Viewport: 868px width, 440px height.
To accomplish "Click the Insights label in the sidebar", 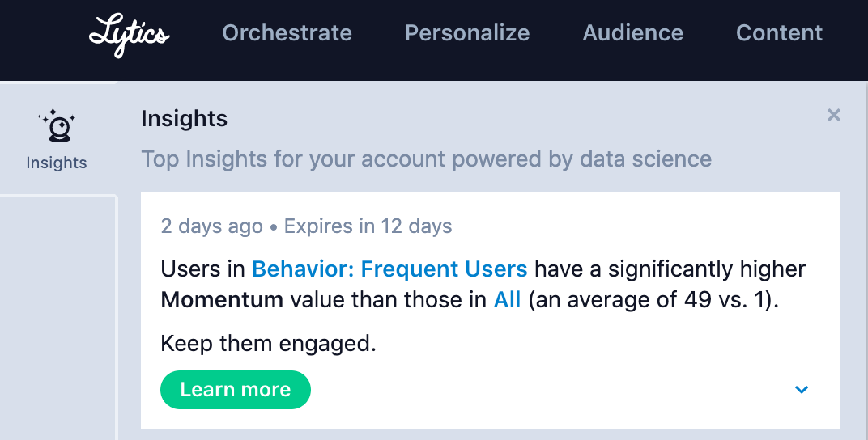I will 57,163.
